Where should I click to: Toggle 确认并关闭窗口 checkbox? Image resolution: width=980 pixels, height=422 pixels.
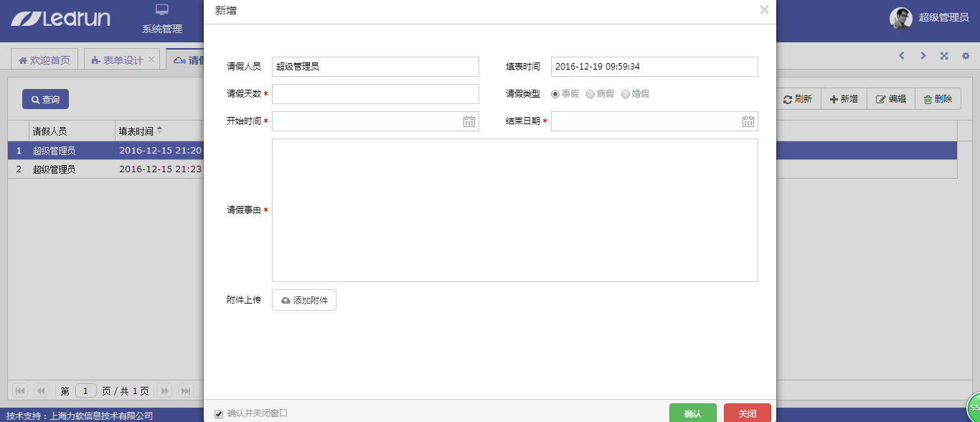point(219,413)
